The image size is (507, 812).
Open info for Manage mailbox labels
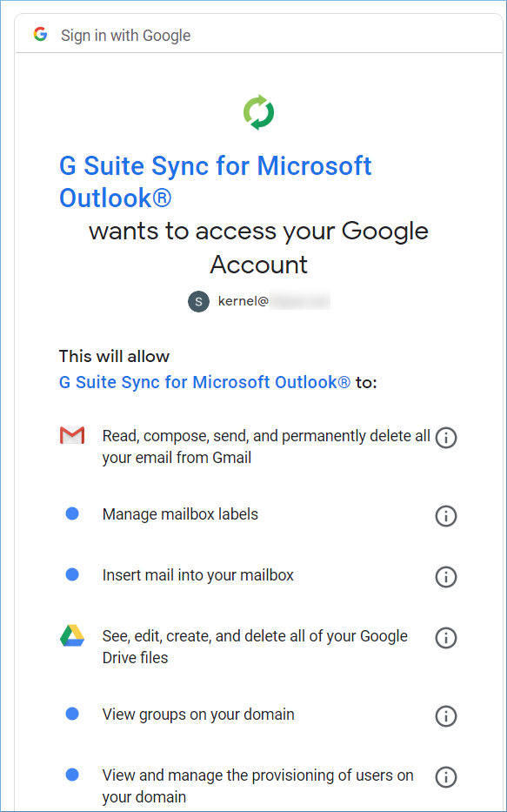point(446,516)
